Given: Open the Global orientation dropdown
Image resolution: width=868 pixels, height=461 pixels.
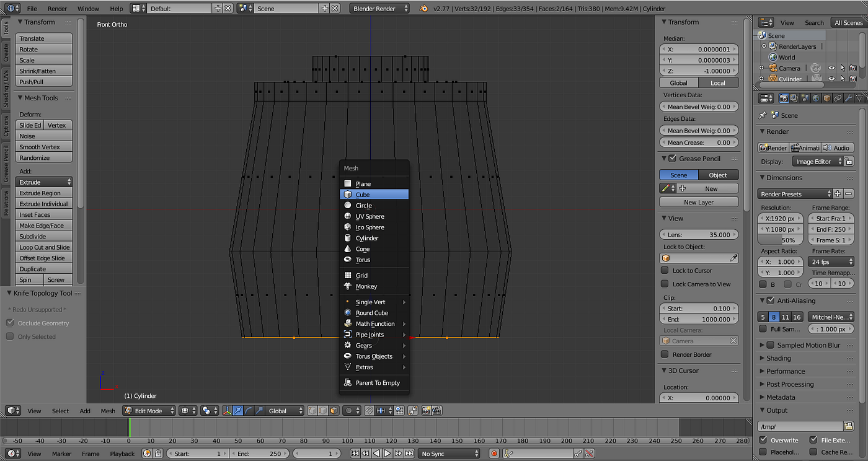Looking at the screenshot, I should 285,411.
